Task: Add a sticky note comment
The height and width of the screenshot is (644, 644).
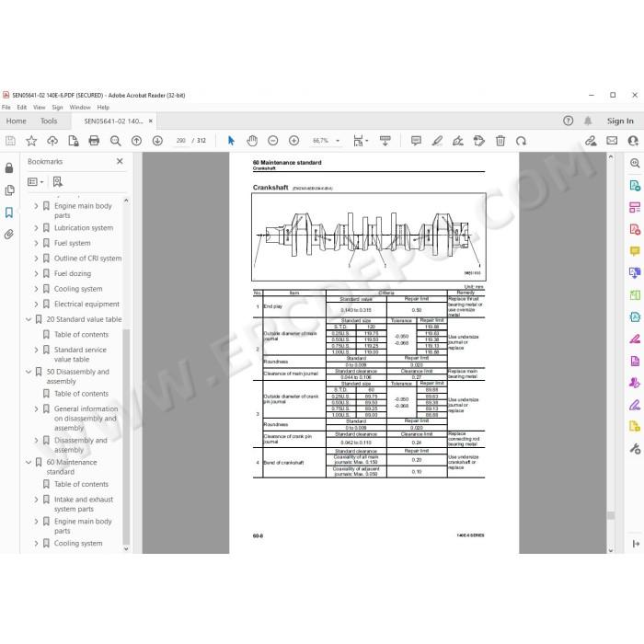Action: (x=416, y=141)
